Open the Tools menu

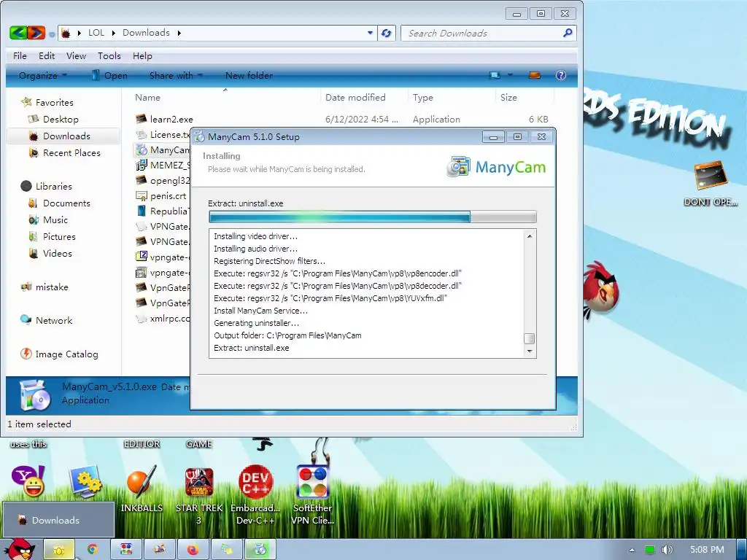click(109, 55)
